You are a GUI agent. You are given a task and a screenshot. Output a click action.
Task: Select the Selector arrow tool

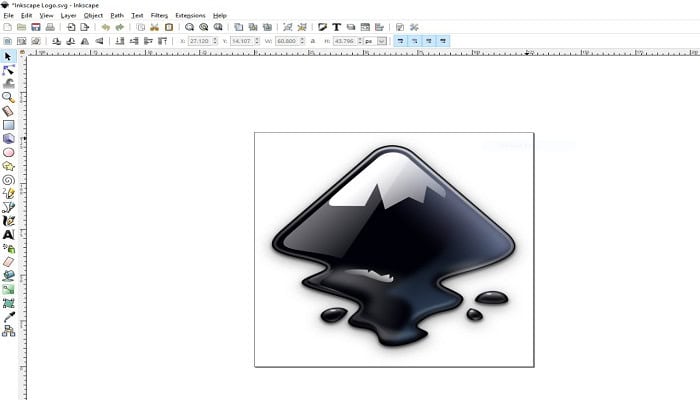[8, 56]
